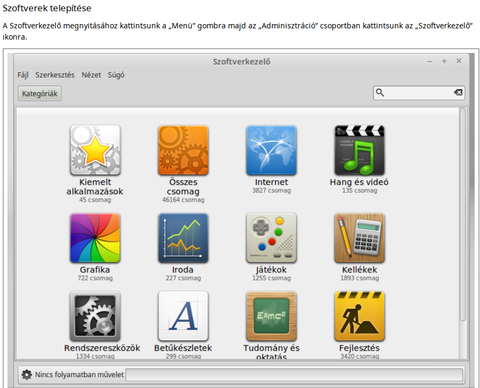The width and height of the screenshot is (480, 388).
Task: Click the '135 csomag' count text
Action: pos(359,190)
